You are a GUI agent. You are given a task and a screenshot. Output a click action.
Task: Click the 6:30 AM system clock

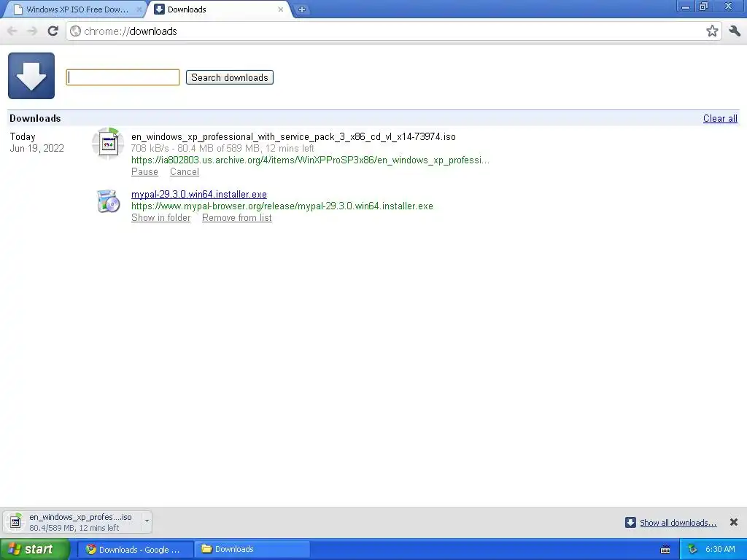point(720,549)
